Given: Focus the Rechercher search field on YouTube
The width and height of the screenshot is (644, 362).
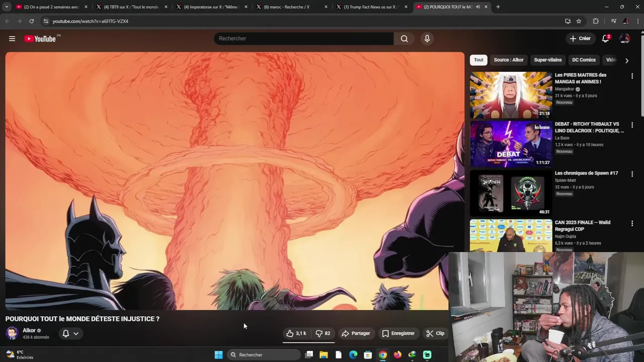Looking at the screenshot, I should (x=304, y=39).
